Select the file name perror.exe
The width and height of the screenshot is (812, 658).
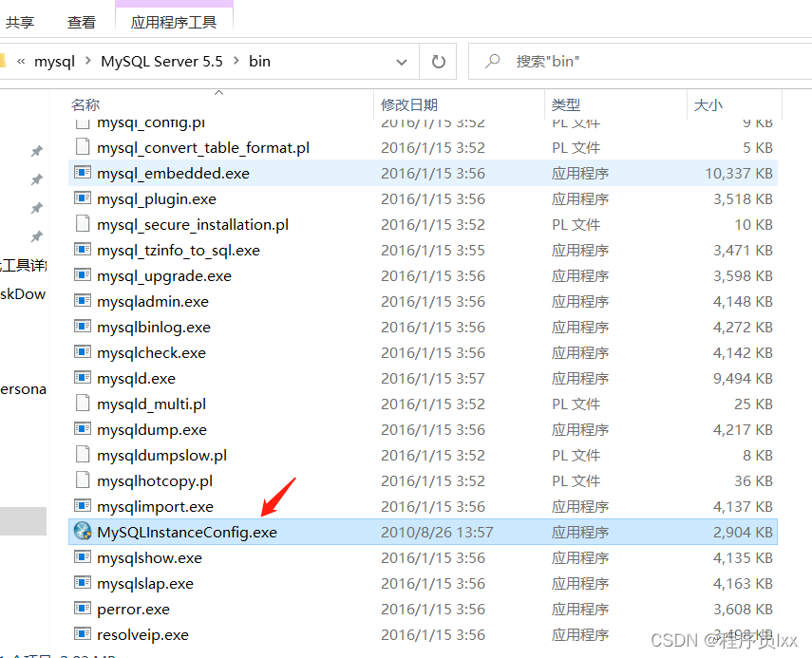coord(133,610)
